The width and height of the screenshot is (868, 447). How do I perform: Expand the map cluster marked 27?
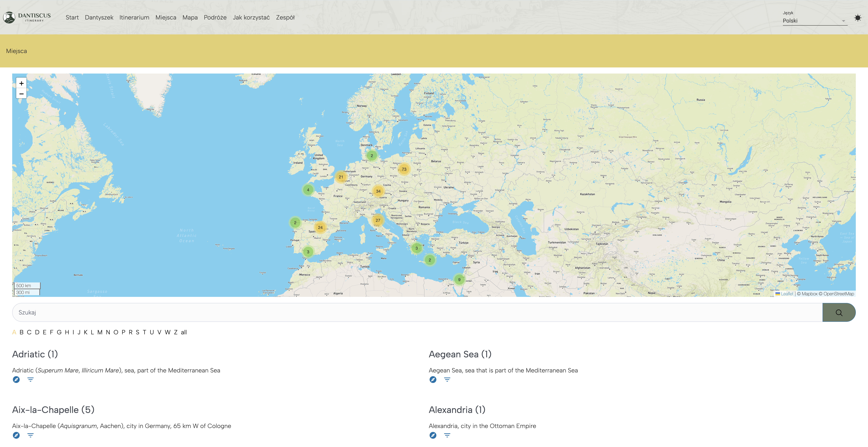point(378,220)
